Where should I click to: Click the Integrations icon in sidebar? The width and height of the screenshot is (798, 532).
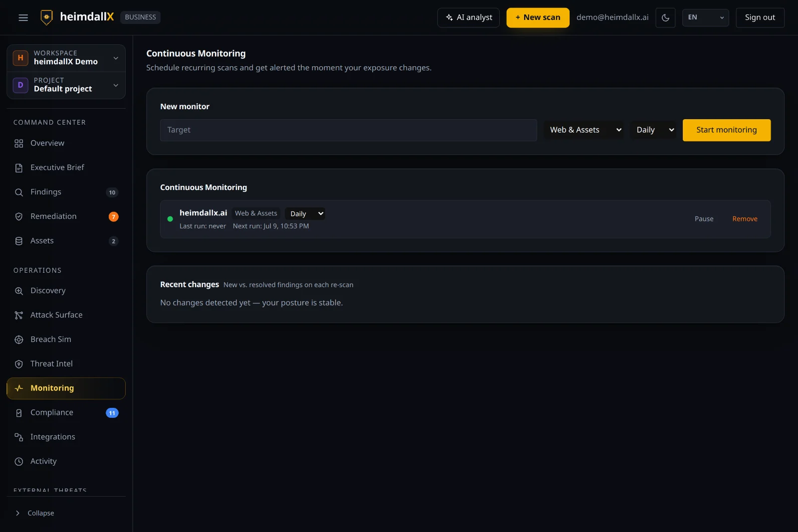click(x=19, y=437)
